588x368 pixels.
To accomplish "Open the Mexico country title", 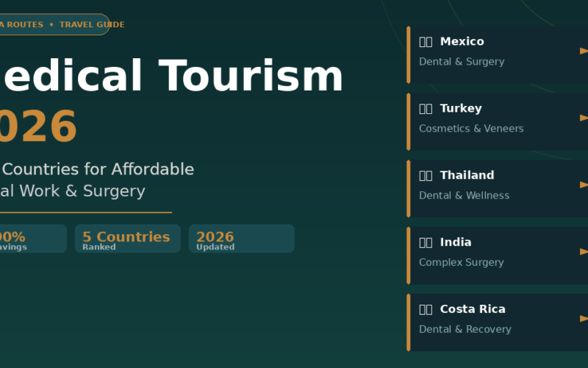I will click(462, 41).
